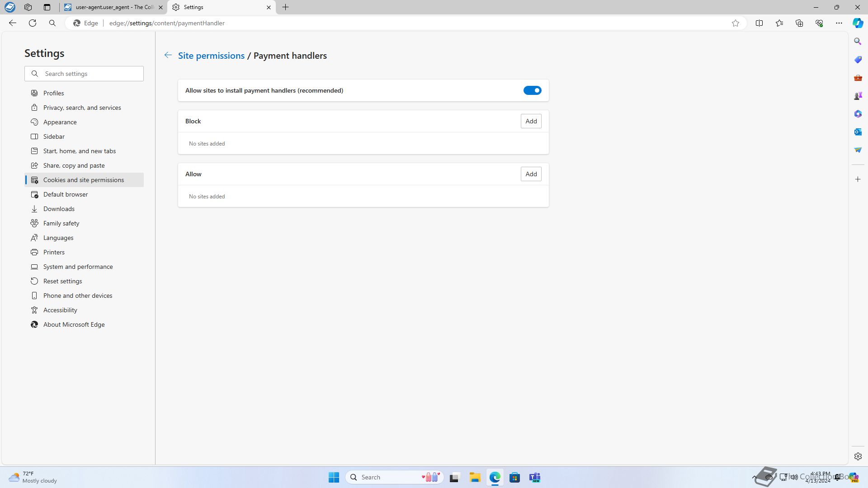Open a new tab with the plus button
This screenshot has height=488, width=868.
[x=285, y=7]
